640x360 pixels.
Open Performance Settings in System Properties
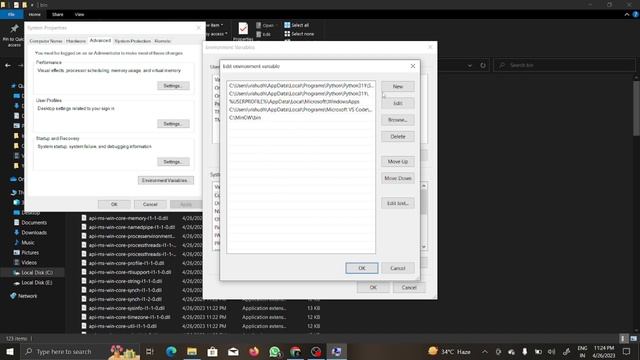point(173,86)
